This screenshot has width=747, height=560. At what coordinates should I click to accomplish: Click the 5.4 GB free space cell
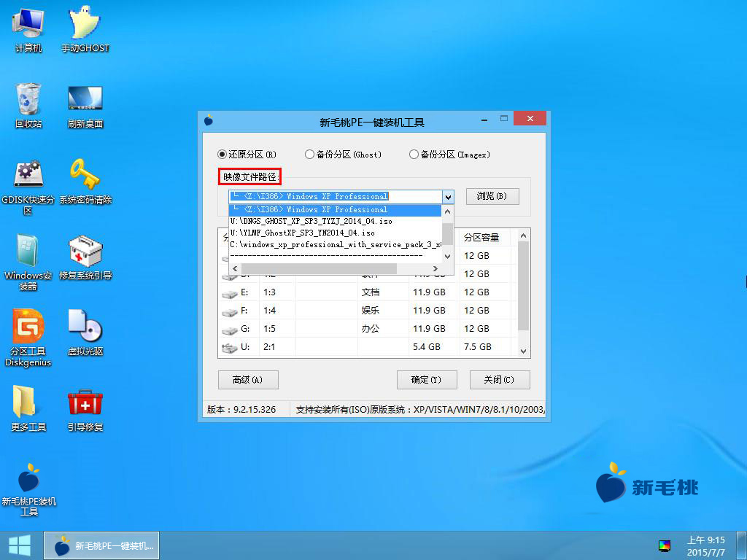[427, 346]
